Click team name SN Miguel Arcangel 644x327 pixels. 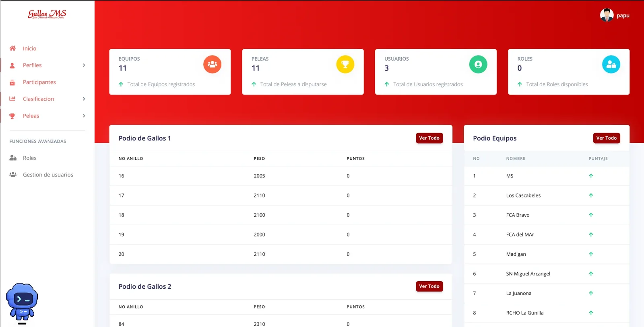point(528,274)
